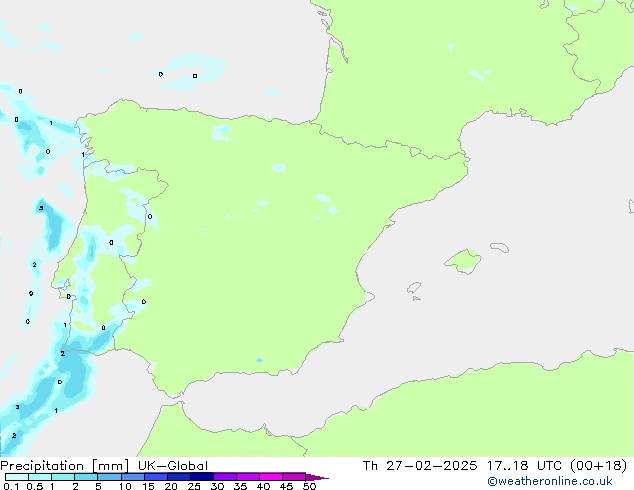
Task: Click the 'Precipitation [mm]' title text
Action: pyautogui.click(x=65, y=466)
